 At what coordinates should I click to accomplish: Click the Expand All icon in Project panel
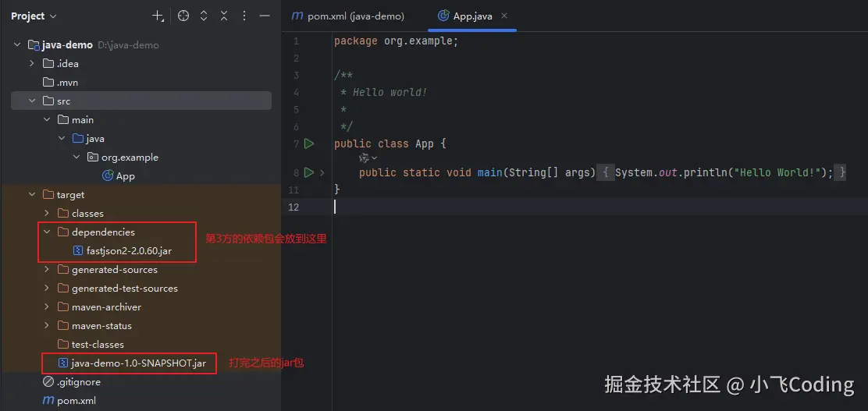pyautogui.click(x=204, y=16)
